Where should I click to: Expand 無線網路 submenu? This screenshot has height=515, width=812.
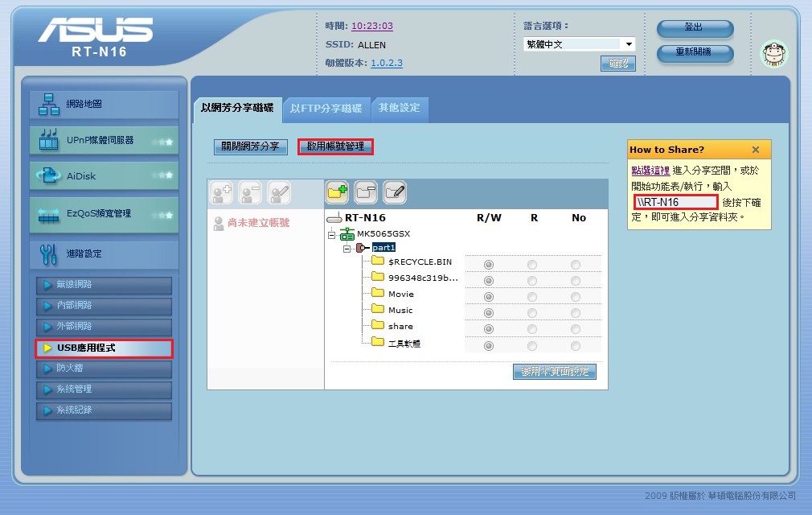104,284
